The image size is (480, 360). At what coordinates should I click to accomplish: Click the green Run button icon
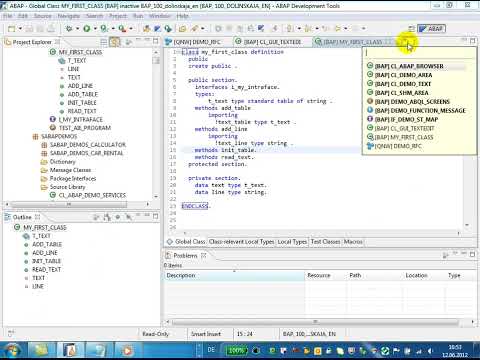(87, 29)
